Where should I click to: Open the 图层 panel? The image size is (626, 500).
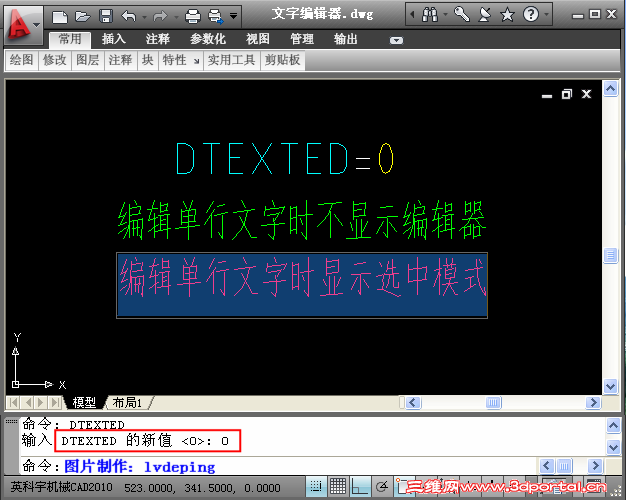point(87,60)
